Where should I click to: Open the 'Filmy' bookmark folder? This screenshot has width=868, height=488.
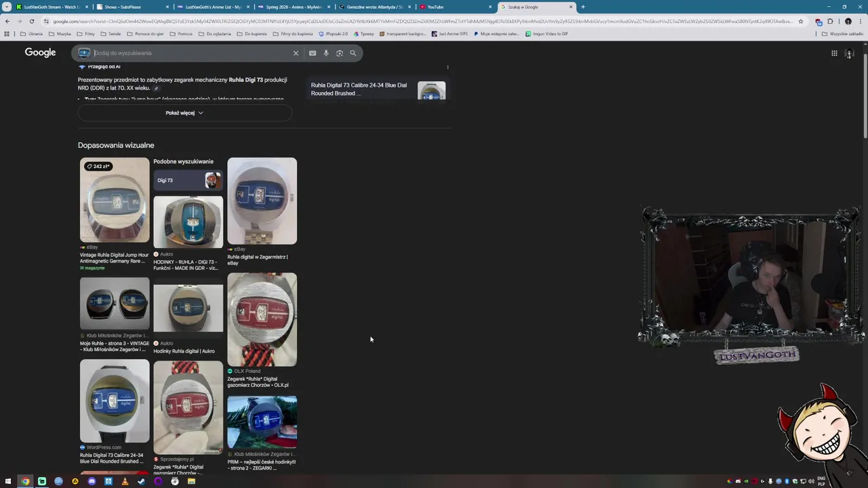tap(86, 33)
